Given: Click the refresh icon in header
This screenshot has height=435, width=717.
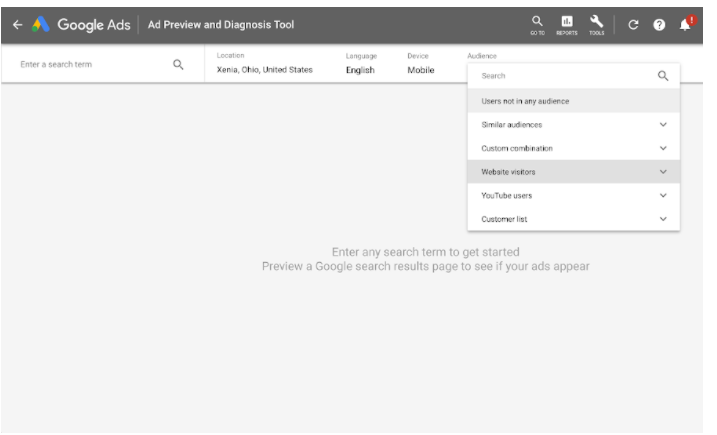Looking at the screenshot, I should [x=633, y=25].
